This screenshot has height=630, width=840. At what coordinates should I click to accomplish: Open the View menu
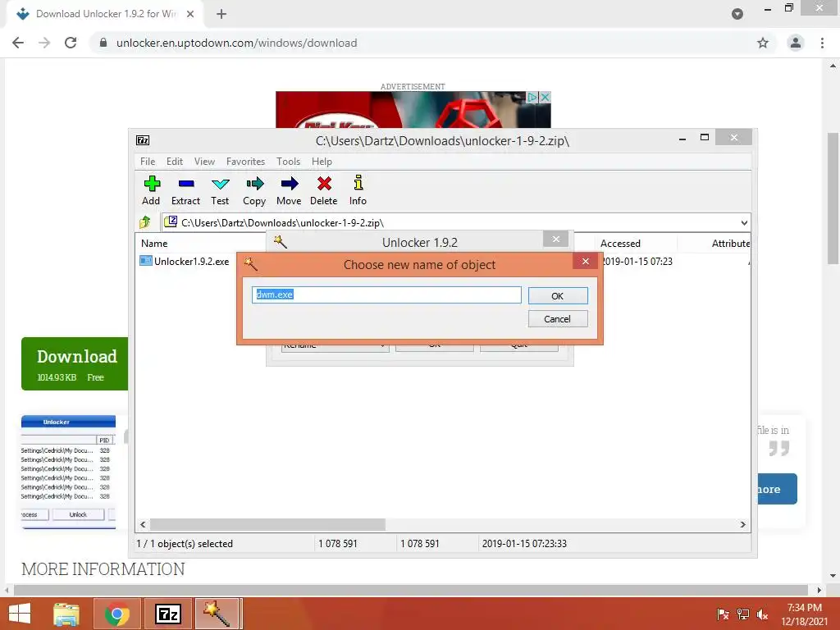click(204, 162)
